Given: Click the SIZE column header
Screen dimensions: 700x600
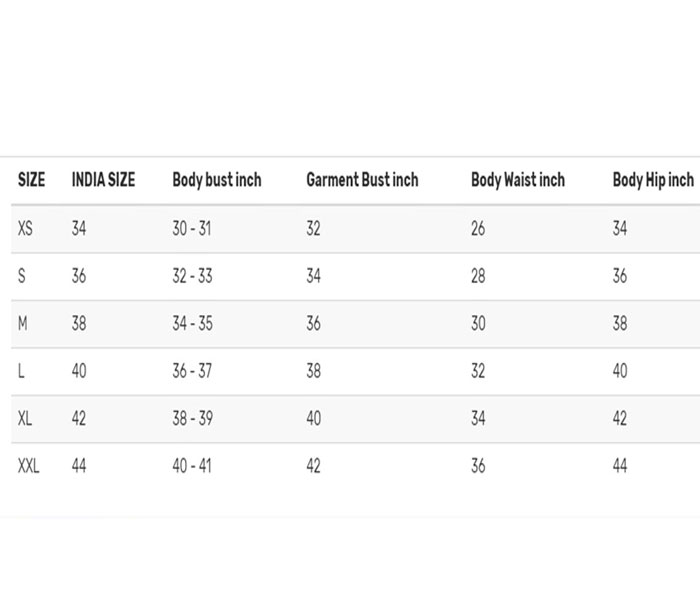Looking at the screenshot, I should pos(32,180).
